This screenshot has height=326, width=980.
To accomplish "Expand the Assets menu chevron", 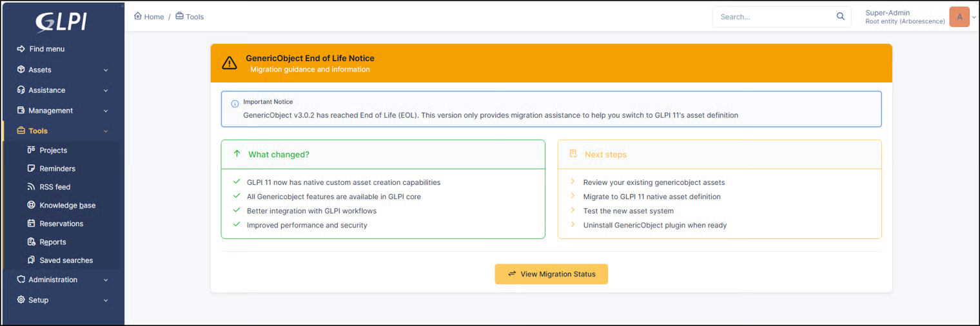I will tap(106, 70).
